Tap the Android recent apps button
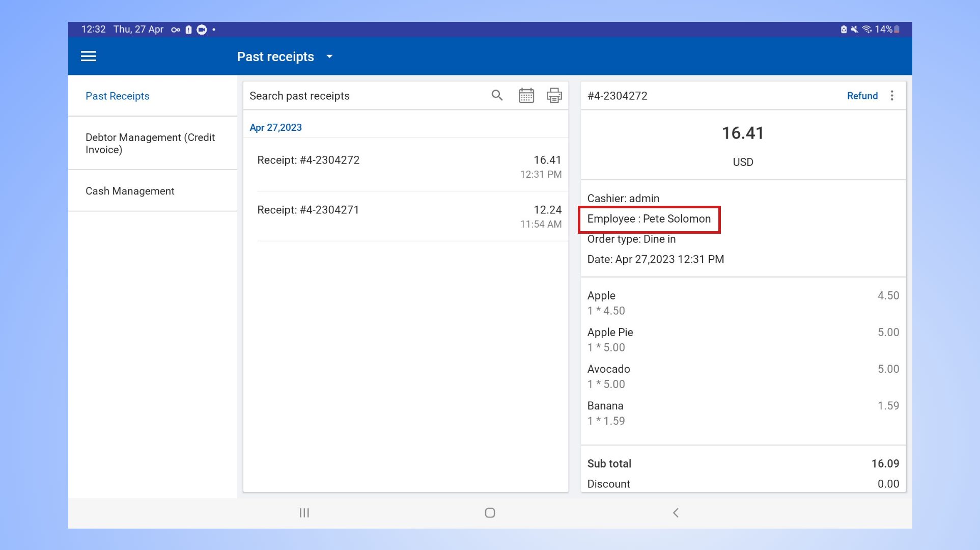980x550 pixels. pos(304,513)
